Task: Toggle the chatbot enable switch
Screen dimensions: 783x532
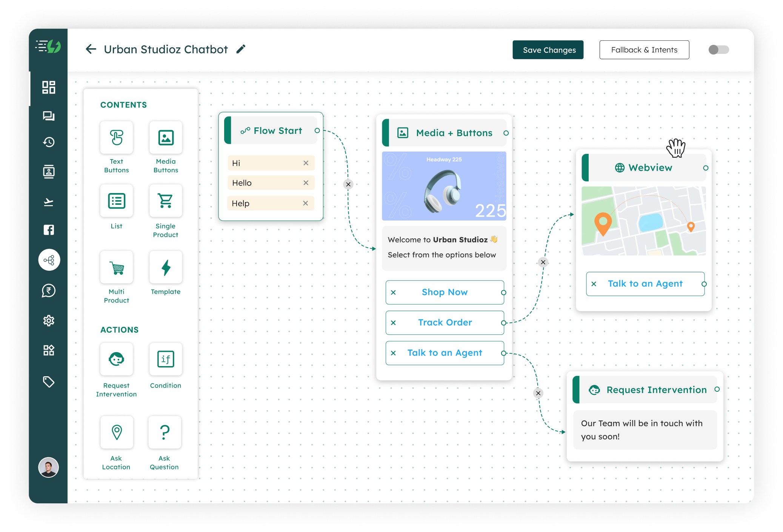Action: (718, 50)
